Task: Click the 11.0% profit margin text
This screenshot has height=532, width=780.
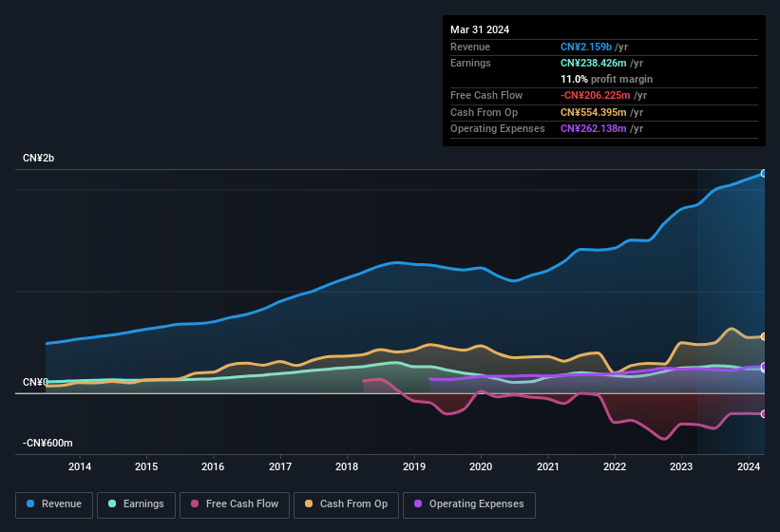Action: click(x=606, y=79)
